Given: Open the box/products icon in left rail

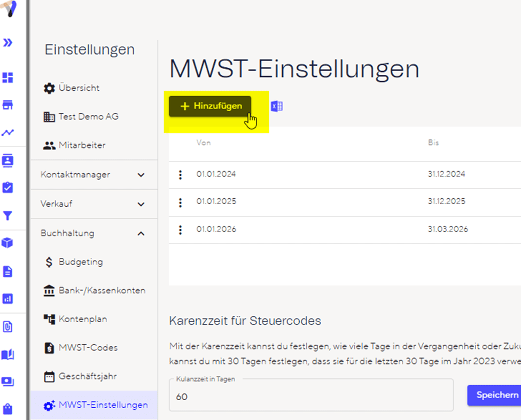Looking at the screenshot, I should 8,243.
